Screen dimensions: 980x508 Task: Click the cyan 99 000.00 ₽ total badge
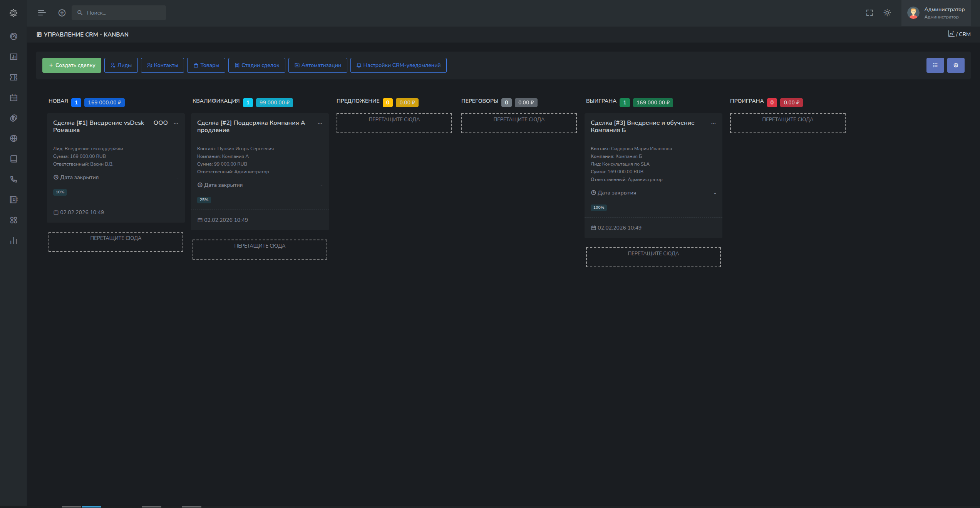pos(275,102)
